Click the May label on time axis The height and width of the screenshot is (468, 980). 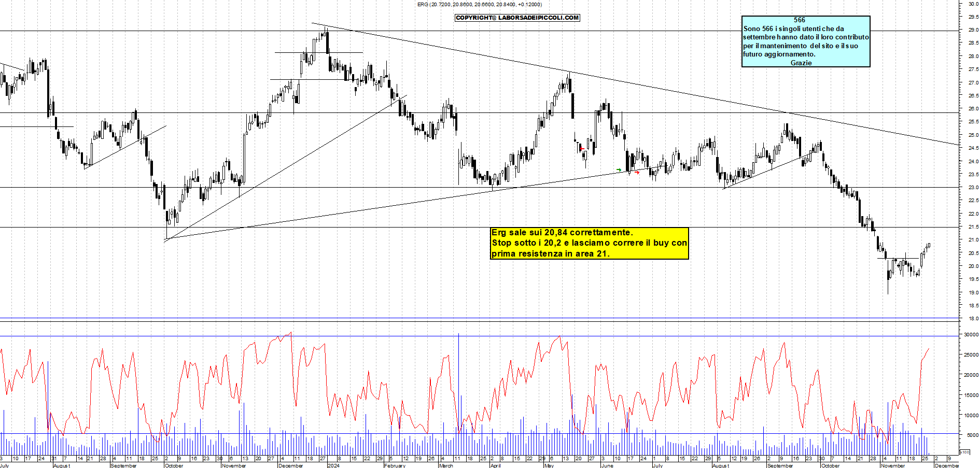549,465
